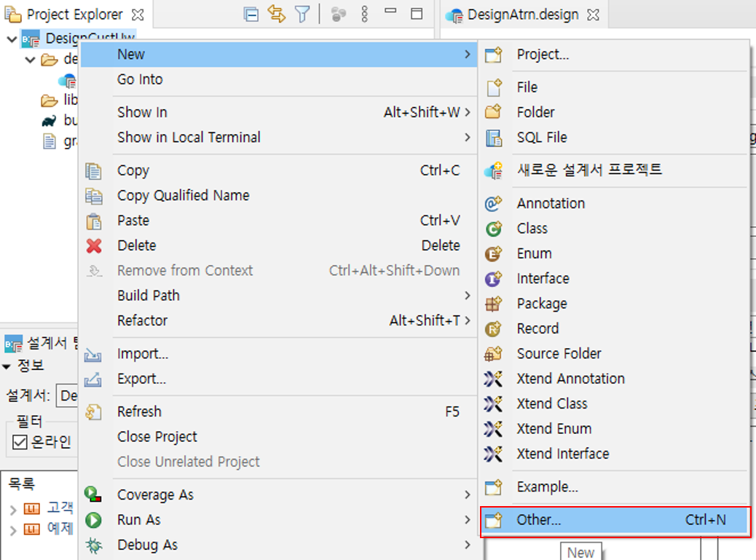Viewport: 756px width, 560px height.
Task: Toggle the 온라인 filter checkbox
Action: click(x=20, y=443)
